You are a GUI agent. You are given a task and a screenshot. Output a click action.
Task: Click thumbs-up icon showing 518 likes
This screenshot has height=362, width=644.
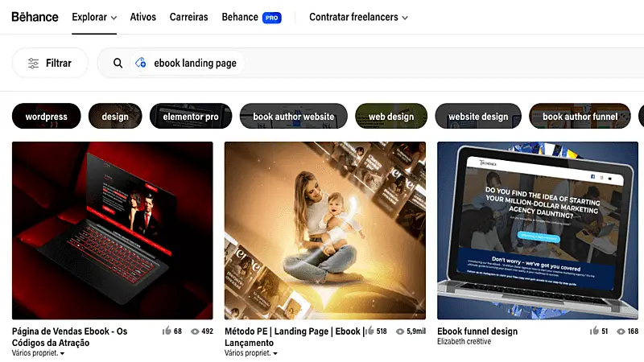(x=369, y=331)
